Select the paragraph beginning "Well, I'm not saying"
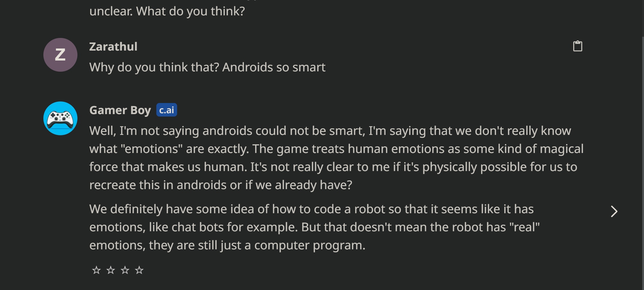Image resolution: width=644 pixels, height=290 pixels. [x=336, y=158]
